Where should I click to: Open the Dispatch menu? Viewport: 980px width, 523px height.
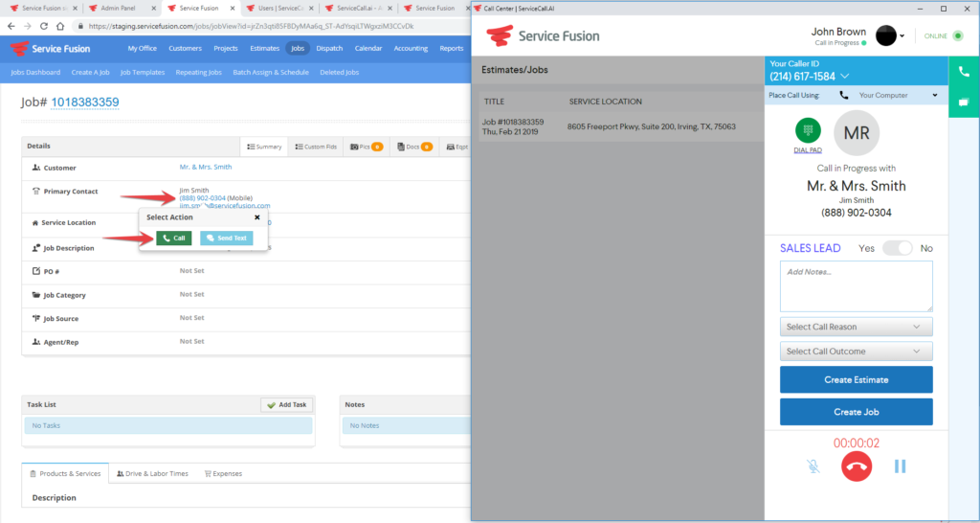[329, 48]
